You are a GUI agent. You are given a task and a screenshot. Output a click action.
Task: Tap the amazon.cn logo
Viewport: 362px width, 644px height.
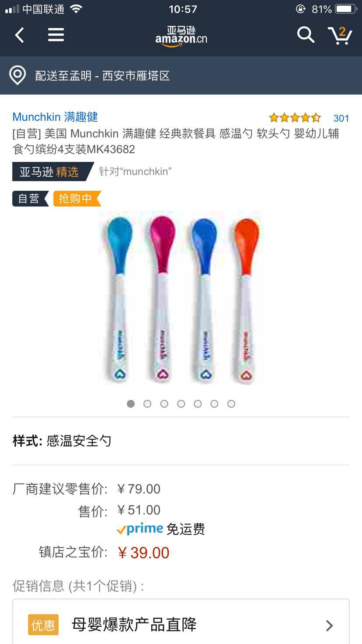[181, 36]
